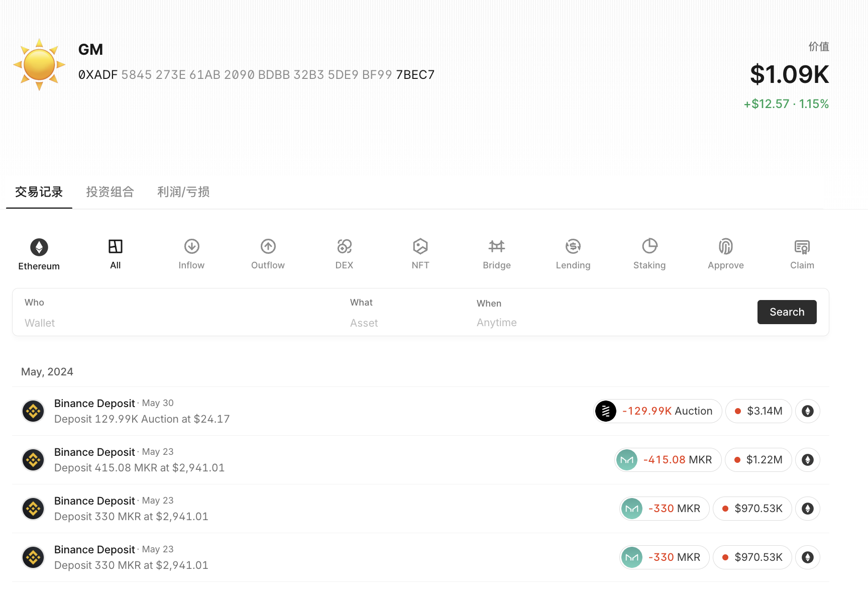Click the -415.08 MKR token chip
Viewport: 868px width, 589px height.
668,460
